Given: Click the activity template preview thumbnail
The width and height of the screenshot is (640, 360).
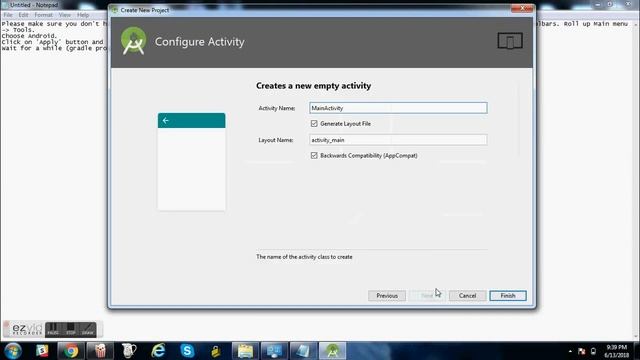Looking at the screenshot, I should [x=191, y=162].
